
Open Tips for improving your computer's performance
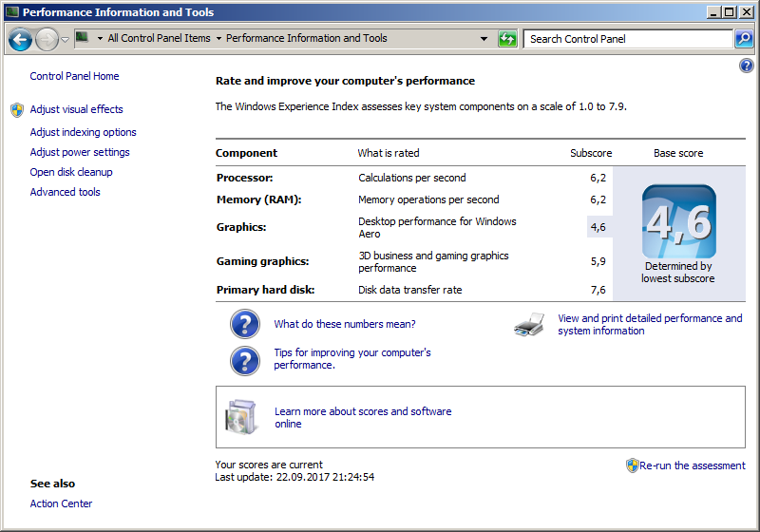(352, 358)
